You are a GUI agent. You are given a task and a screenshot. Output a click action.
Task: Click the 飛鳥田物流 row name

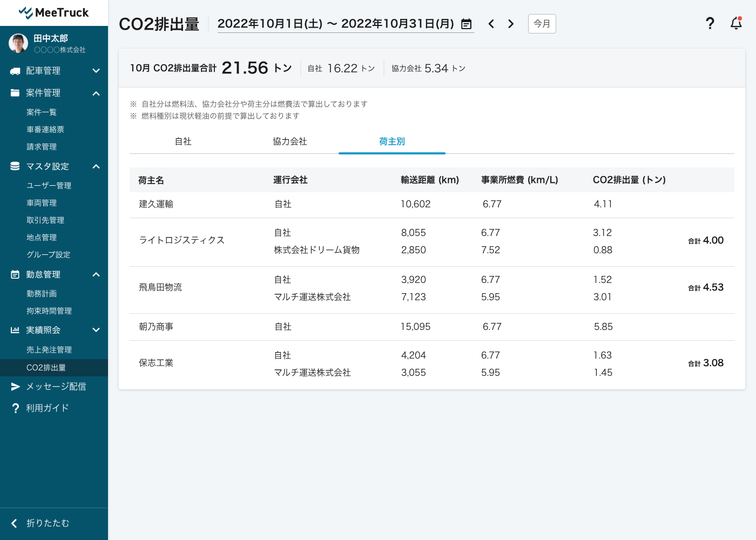160,287
